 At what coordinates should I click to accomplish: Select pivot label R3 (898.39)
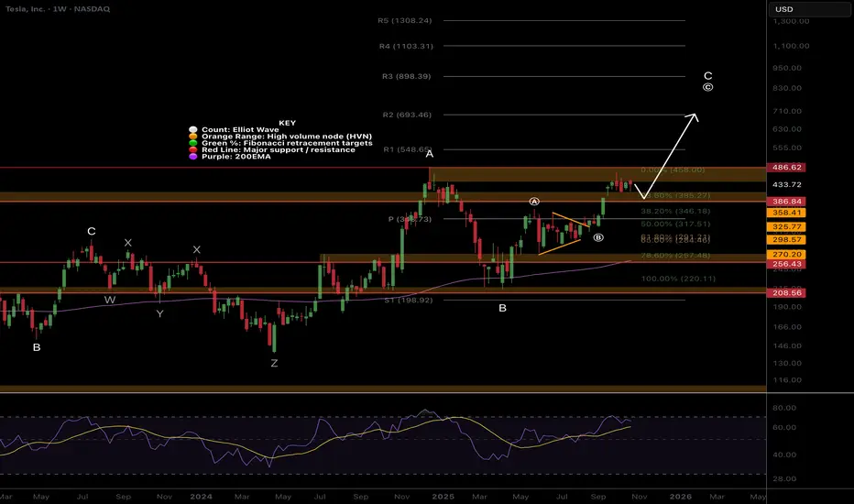tap(406, 76)
